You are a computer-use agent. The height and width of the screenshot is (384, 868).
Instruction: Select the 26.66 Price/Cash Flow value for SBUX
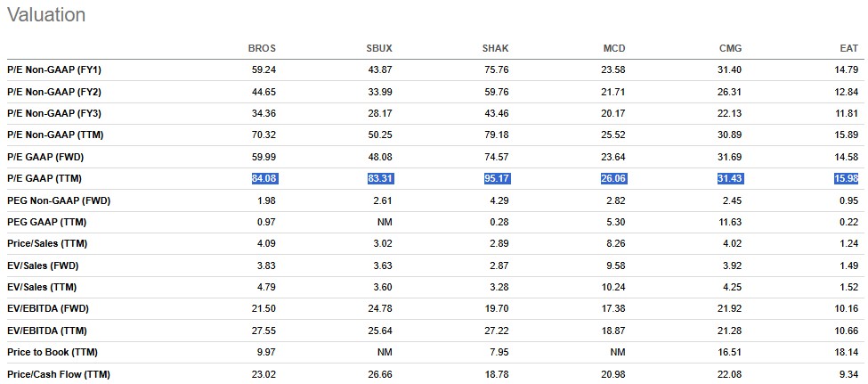point(380,374)
